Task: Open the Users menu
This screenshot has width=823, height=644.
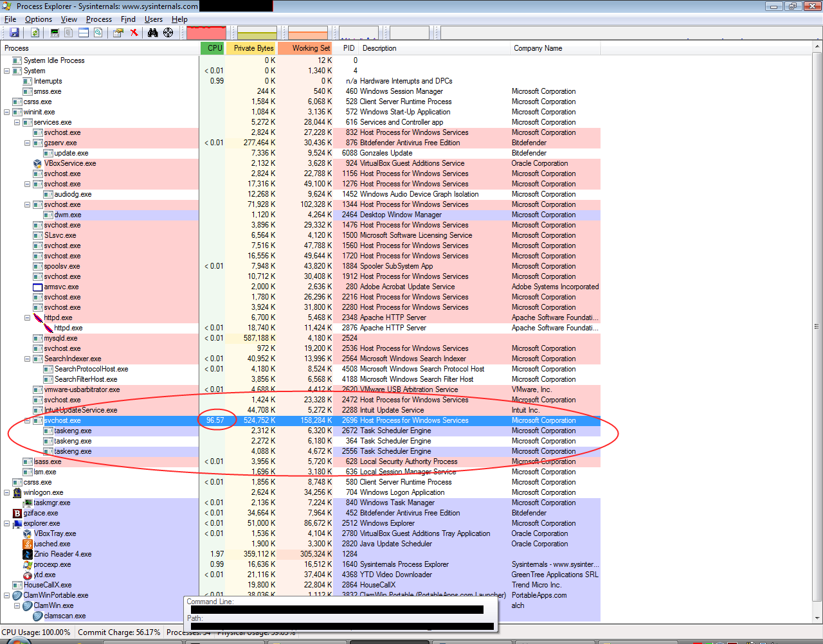Action: pos(154,19)
